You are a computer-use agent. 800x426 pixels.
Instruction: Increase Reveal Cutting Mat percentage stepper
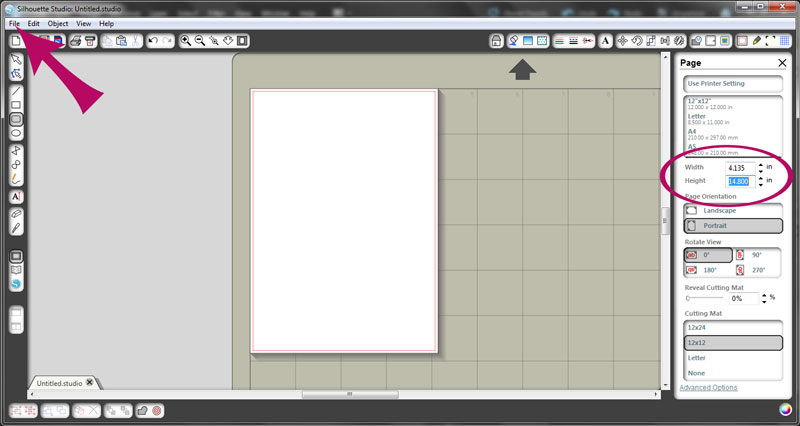(x=764, y=295)
